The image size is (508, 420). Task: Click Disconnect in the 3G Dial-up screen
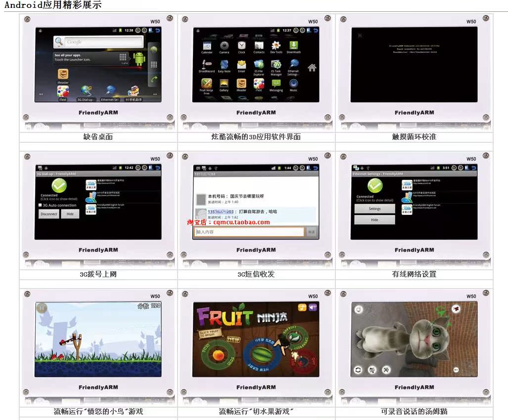point(49,214)
